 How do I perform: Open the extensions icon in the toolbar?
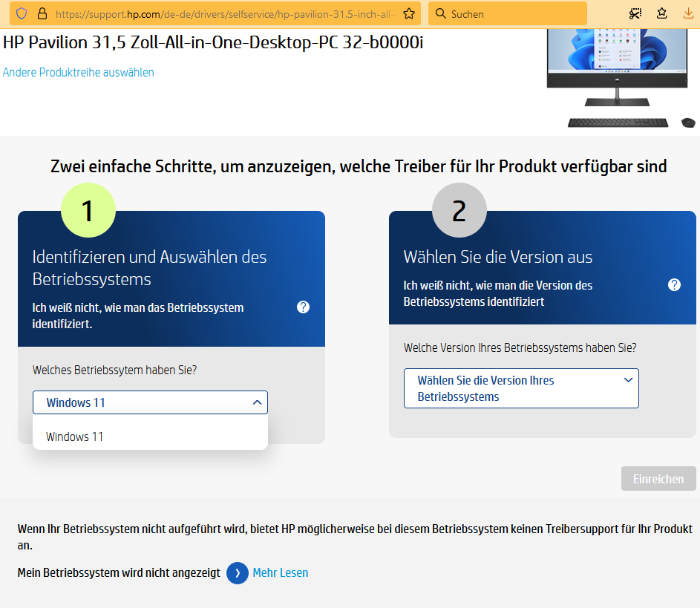tap(662, 14)
